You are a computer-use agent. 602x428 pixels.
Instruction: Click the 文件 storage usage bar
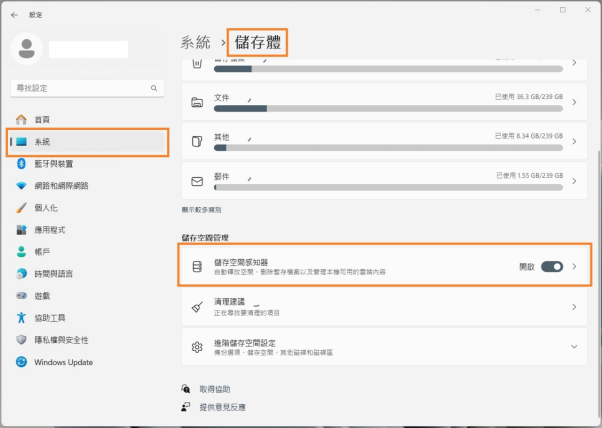pyautogui.click(x=389, y=109)
